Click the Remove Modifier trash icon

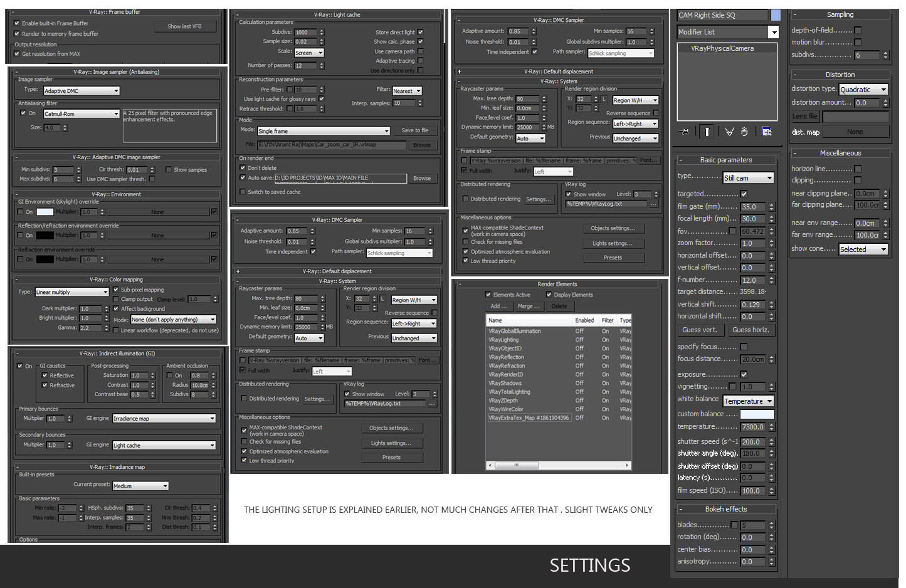744,132
